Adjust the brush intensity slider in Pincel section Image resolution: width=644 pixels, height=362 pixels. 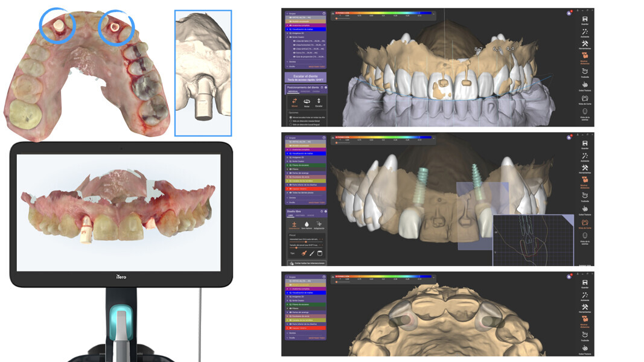pyautogui.click(x=305, y=241)
